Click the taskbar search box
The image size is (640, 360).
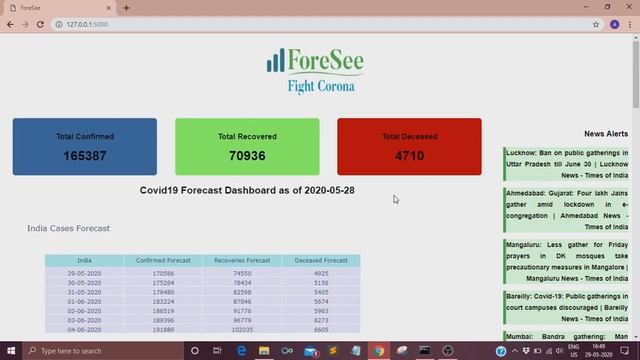click(103, 351)
